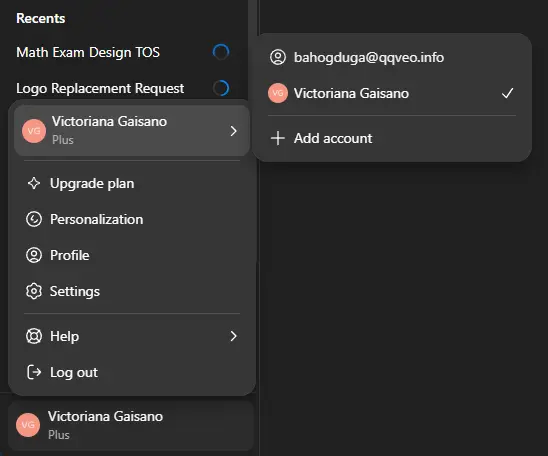Image resolution: width=548 pixels, height=456 pixels.
Task: Click the Upgrade plan sparkle icon
Action: [34, 183]
